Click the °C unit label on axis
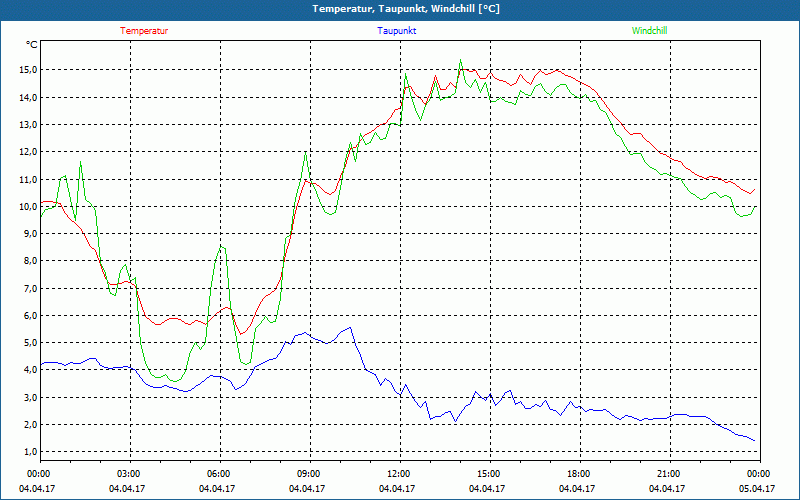 [x=31, y=45]
